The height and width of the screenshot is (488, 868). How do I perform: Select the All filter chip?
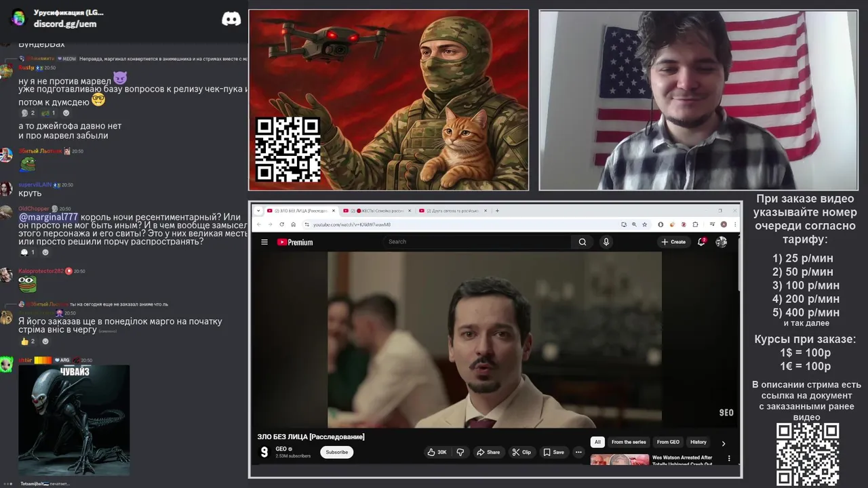click(597, 442)
